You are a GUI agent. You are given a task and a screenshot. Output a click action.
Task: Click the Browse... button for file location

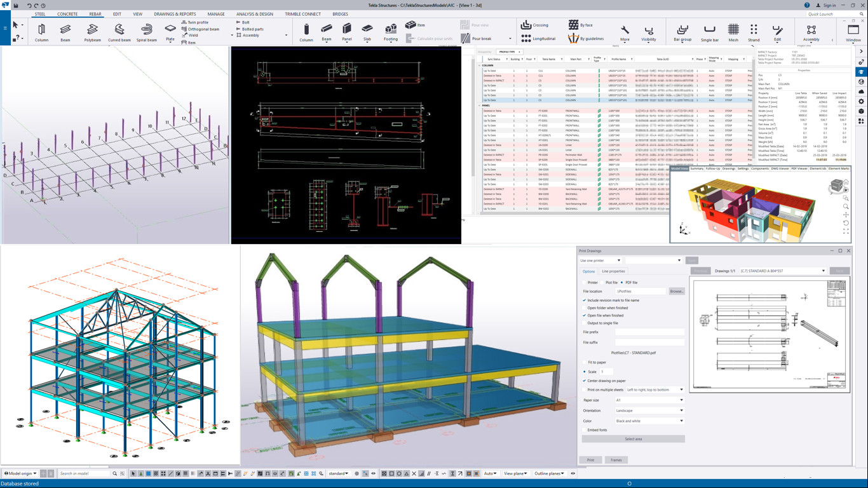click(677, 292)
